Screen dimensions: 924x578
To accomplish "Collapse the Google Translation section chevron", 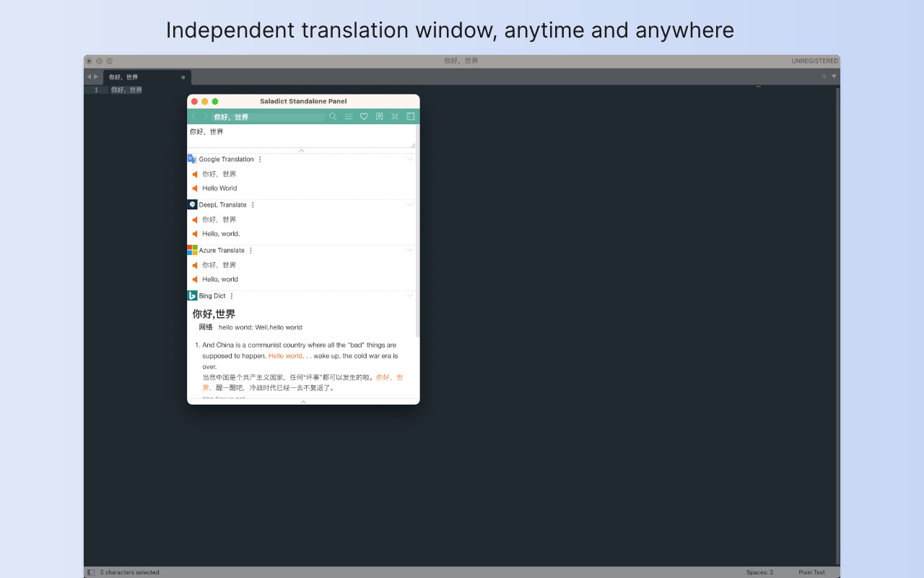I will (x=410, y=159).
